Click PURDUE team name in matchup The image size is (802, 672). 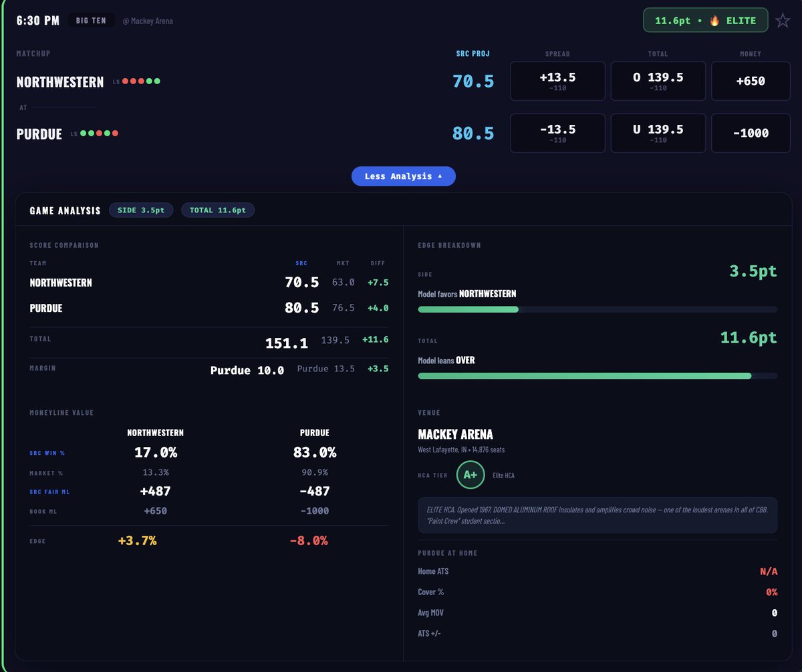(39, 134)
